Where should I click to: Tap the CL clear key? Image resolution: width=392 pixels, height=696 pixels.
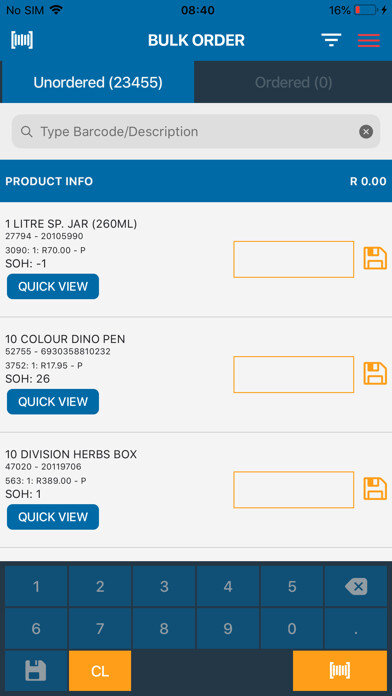point(100,670)
